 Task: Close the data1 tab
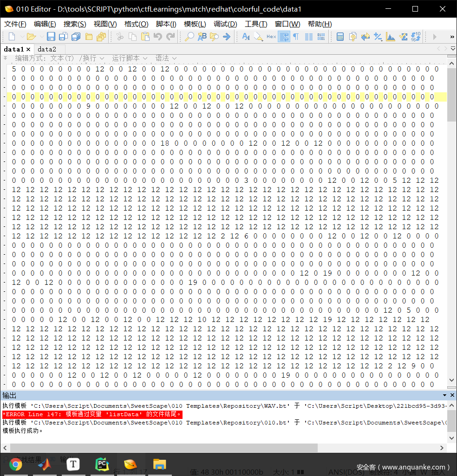click(28, 49)
